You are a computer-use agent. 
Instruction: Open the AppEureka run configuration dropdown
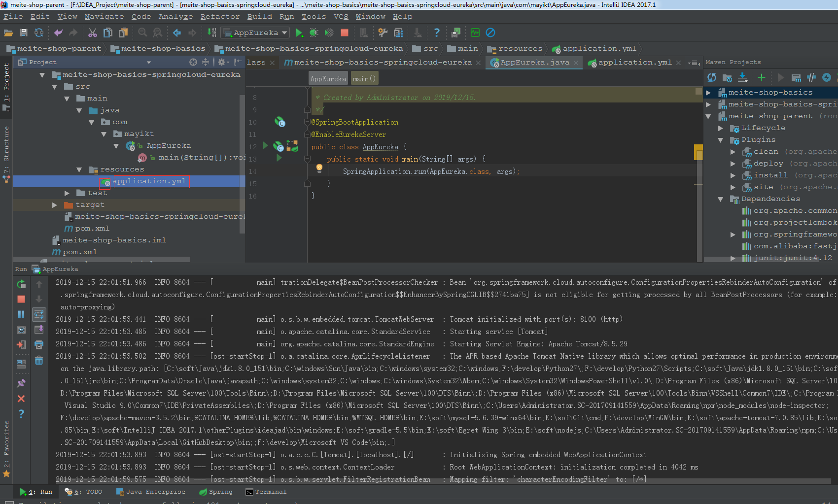coord(255,33)
